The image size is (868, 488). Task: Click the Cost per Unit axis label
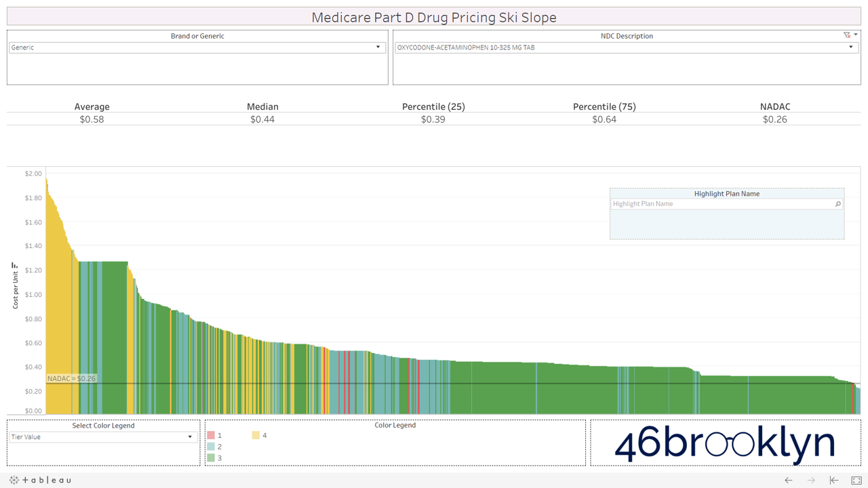click(x=15, y=290)
